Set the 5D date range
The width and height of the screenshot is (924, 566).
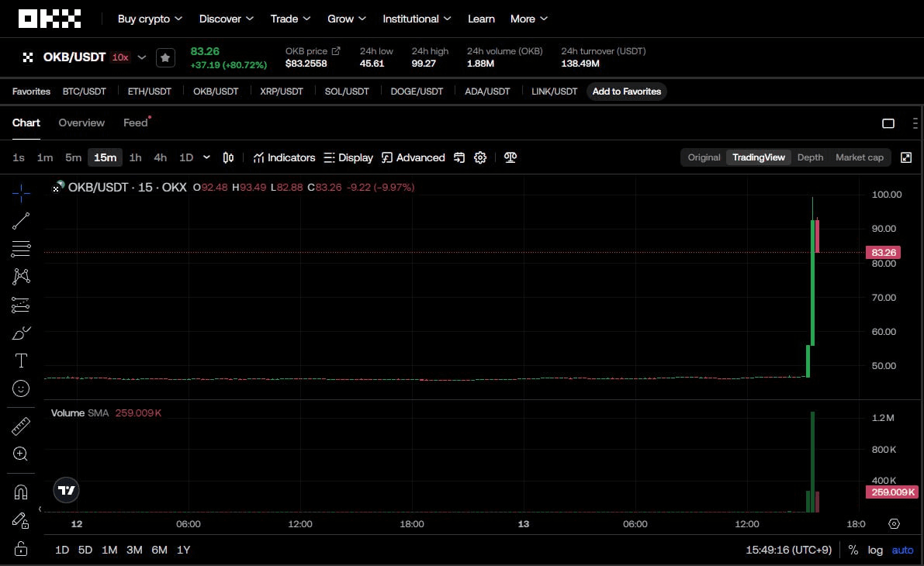[85, 550]
